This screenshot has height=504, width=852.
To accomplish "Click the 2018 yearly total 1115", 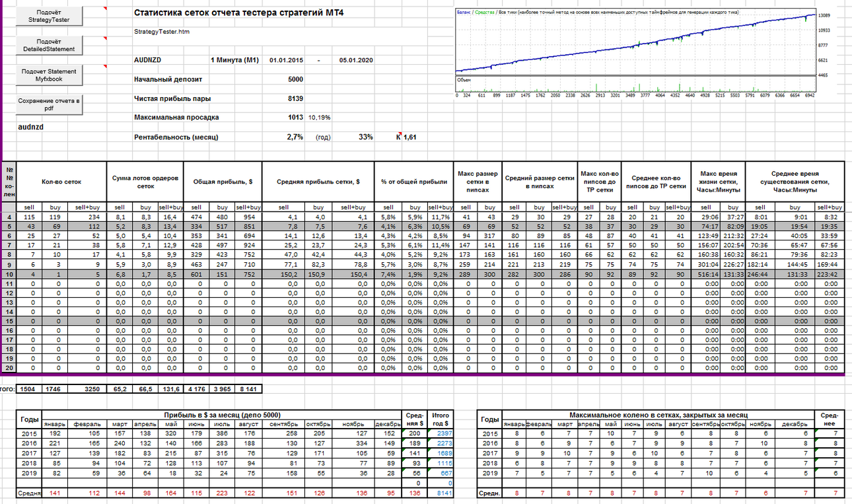I will (x=442, y=463).
